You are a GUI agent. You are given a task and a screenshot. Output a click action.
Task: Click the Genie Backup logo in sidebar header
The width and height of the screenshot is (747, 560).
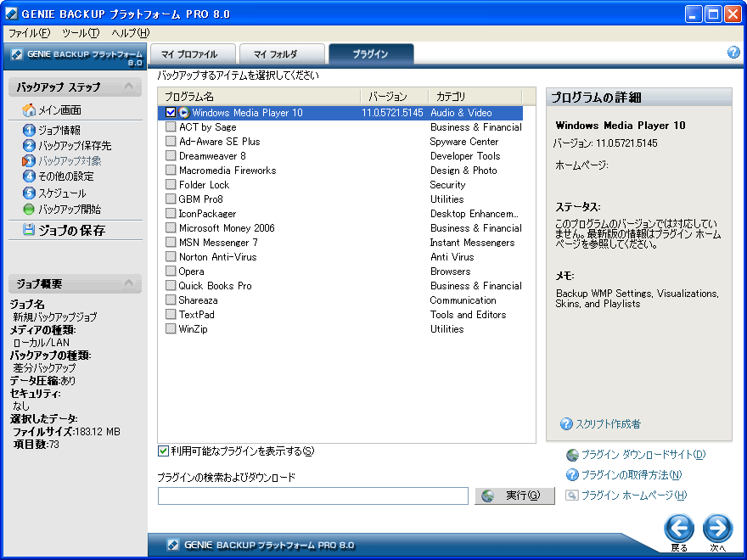(17, 54)
